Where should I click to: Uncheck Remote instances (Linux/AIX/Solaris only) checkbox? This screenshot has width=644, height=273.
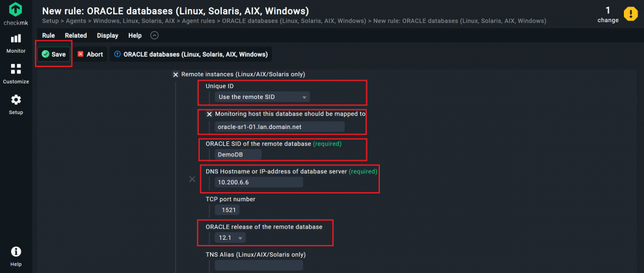click(x=176, y=74)
